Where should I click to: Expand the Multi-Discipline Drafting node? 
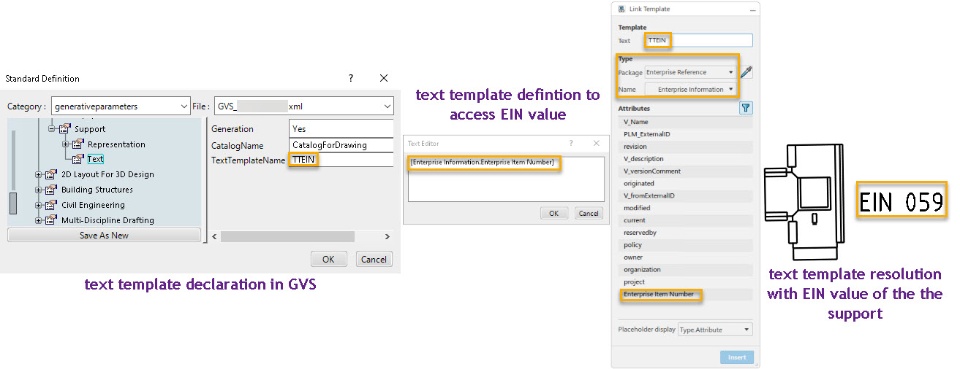[x=39, y=220]
